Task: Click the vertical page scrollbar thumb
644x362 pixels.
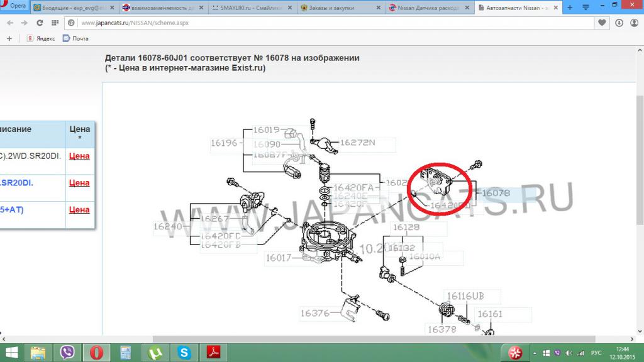Action: click(x=640, y=160)
